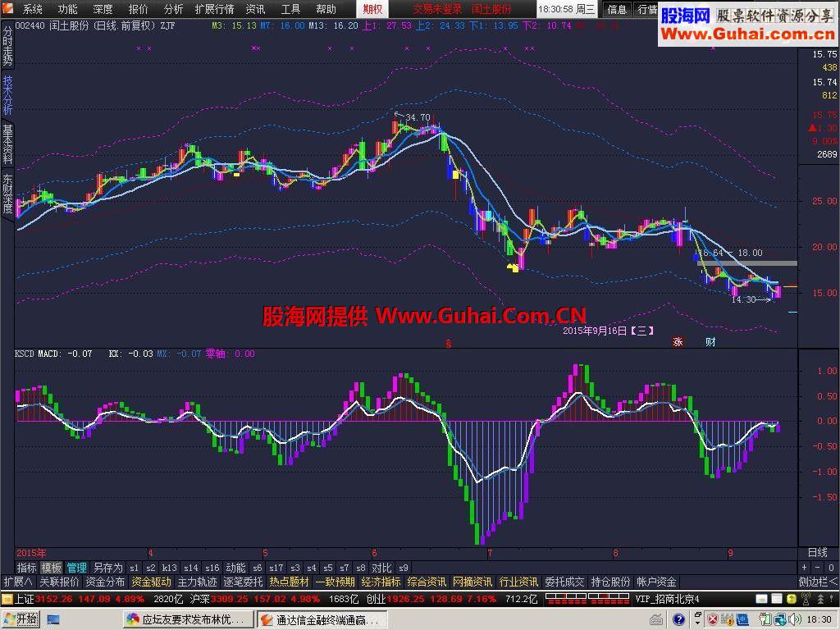Open the 关联报价 tab
Viewport: 840px width, 630px height.
[59, 582]
